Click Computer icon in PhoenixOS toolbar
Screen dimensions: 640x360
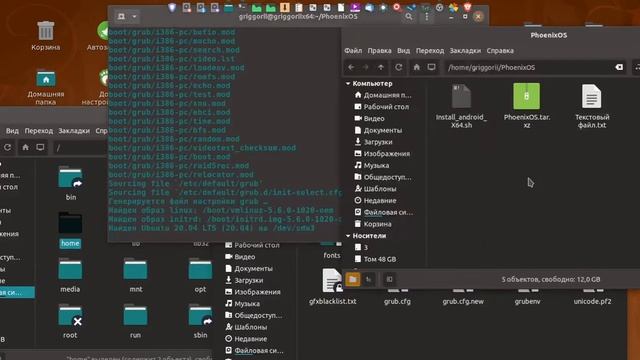point(431,67)
